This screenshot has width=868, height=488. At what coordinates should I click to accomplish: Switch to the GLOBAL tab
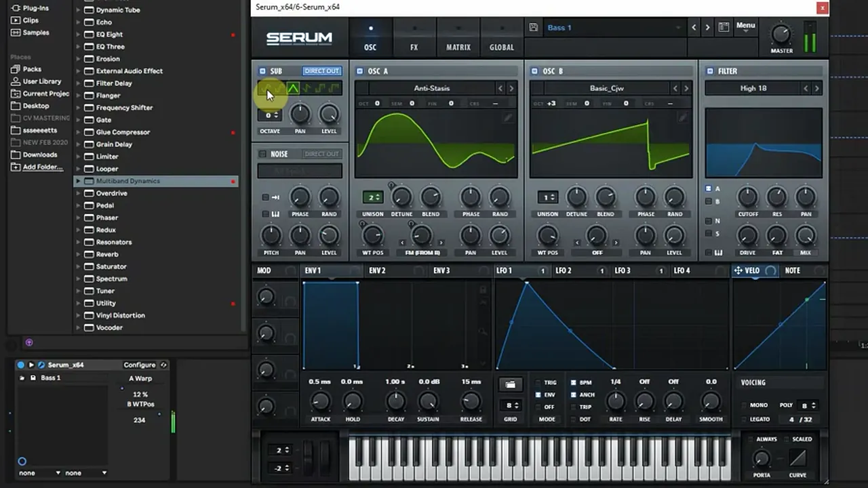tap(502, 38)
